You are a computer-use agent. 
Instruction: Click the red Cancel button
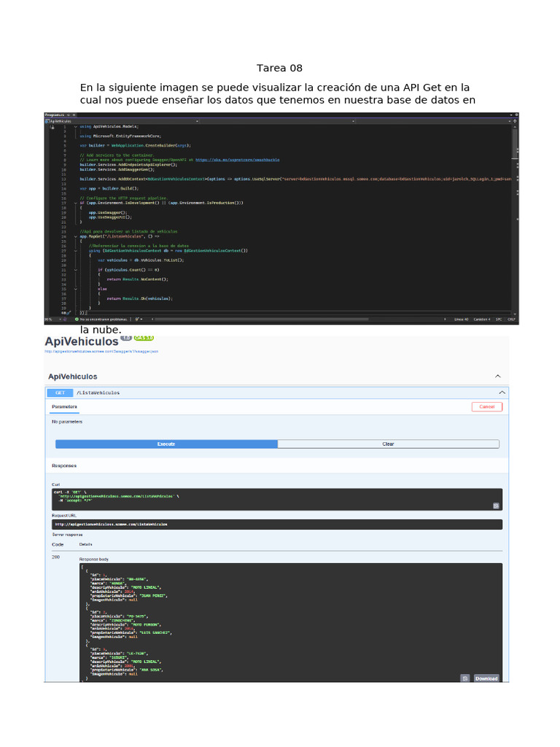pyautogui.click(x=486, y=406)
